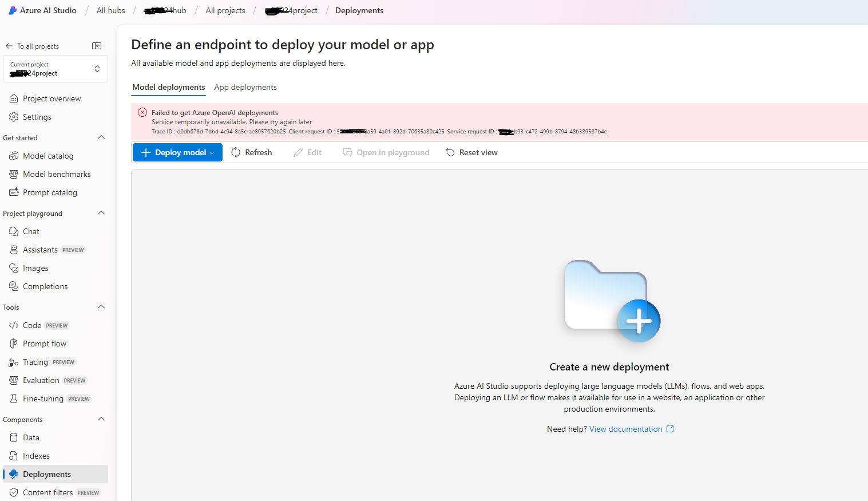
Task: Click the Assistants icon
Action: pyautogui.click(x=14, y=250)
